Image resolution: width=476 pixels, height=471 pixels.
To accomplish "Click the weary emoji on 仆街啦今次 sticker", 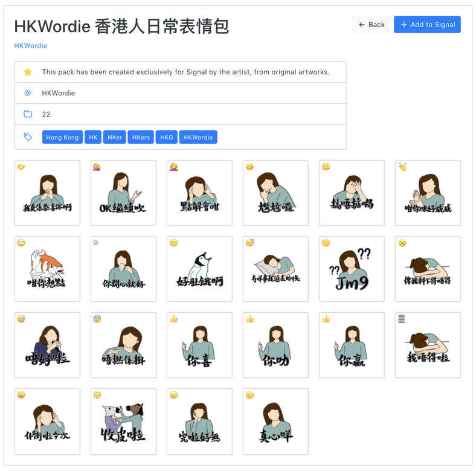I will 21,395.
